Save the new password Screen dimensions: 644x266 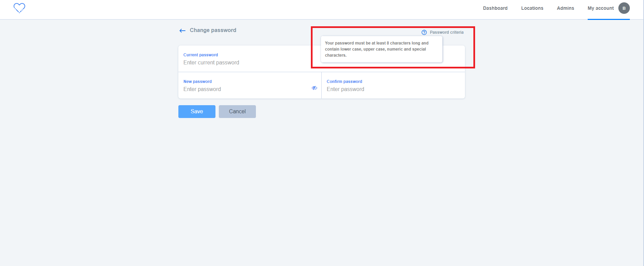tap(197, 112)
